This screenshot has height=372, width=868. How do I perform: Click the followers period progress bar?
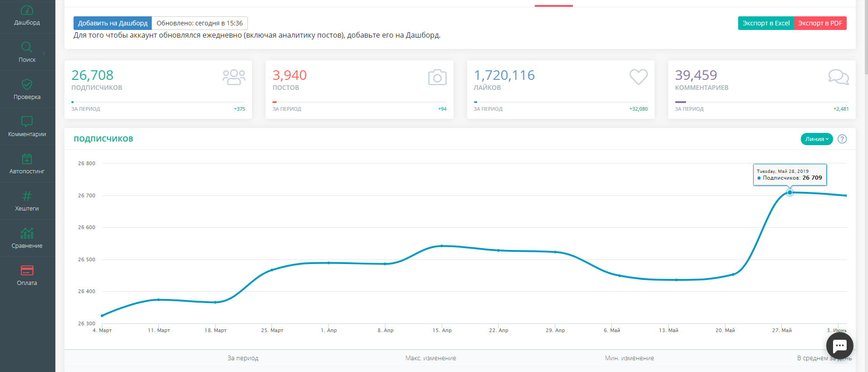(158, 102)
